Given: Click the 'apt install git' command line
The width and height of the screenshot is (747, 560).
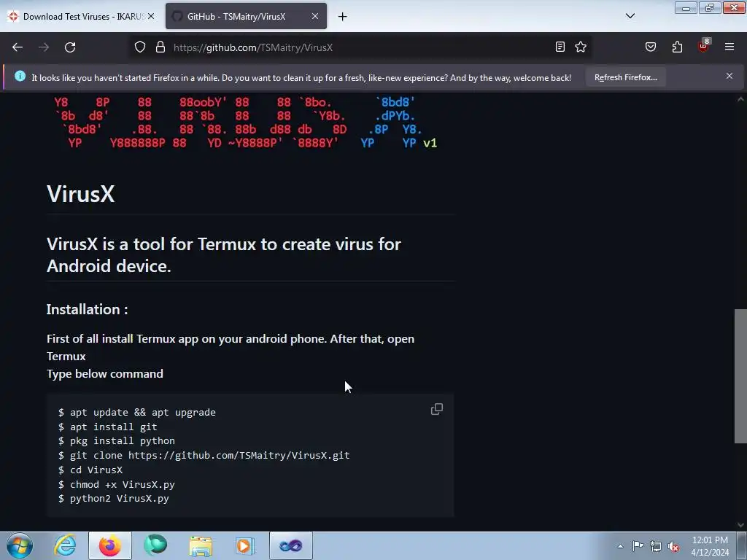Looking at the screenshot, I should (x=108, y=427).
